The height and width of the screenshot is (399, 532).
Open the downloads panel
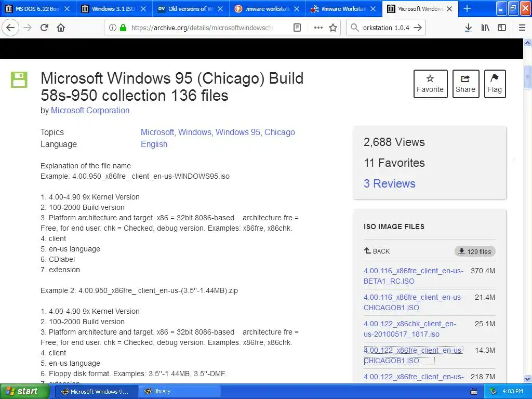coord(468,28)
